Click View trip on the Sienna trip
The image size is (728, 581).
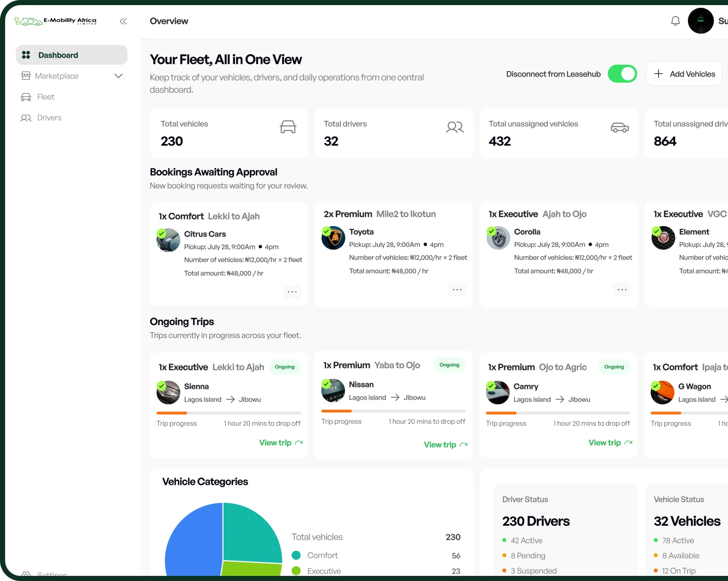281,443
